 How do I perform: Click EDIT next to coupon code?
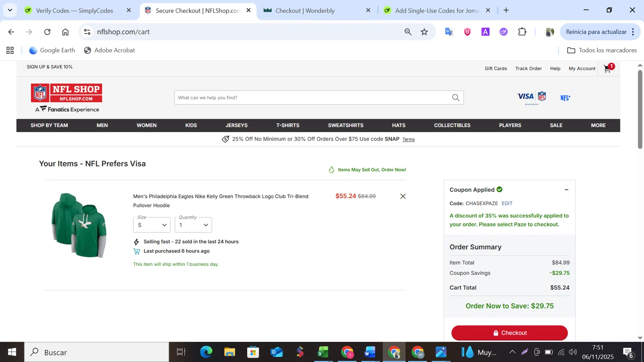click(x=507, y=203)
